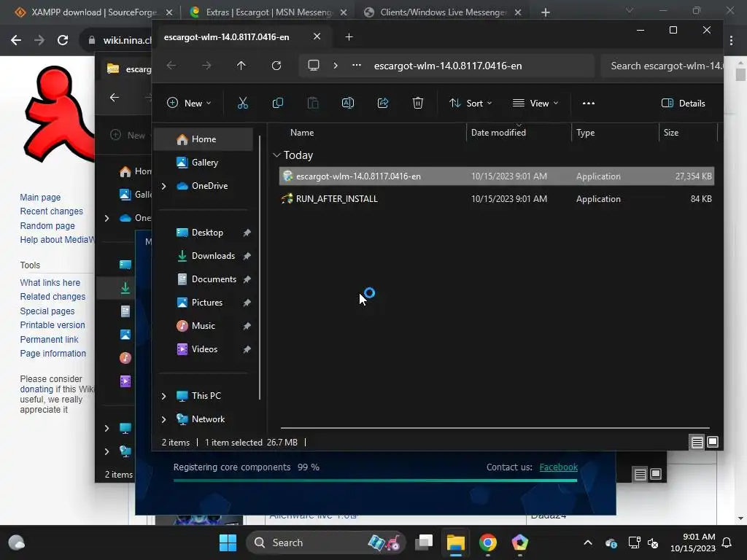Click the Copy icon in File Explorer toolbar
The image size is (747, 560).
[278, 103]
